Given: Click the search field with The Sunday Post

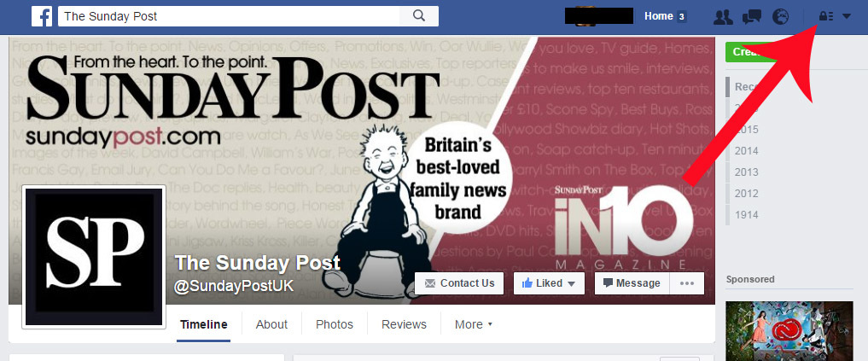Looking at the screenshot, I should (x=230, y=16).
